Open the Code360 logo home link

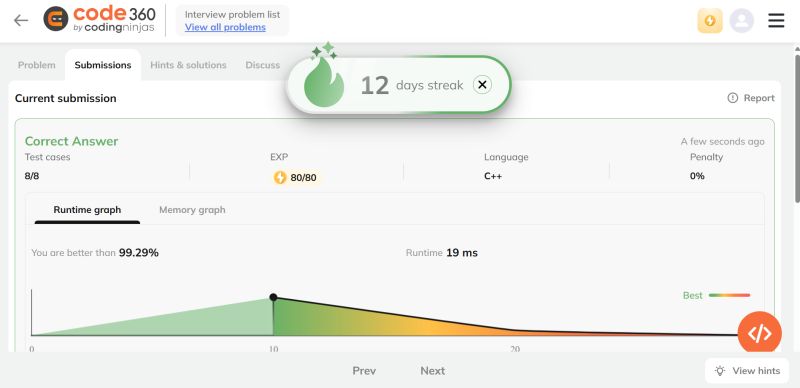[99, 20]
